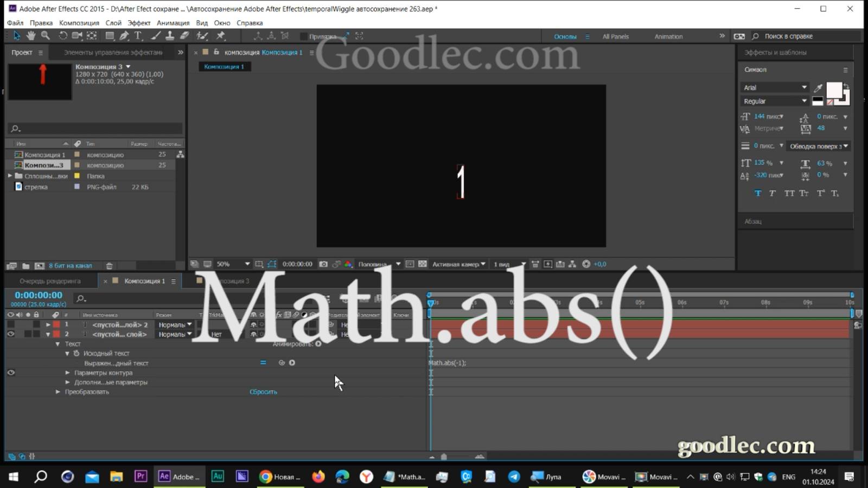
Task: Toggle stopwatch for Исходный текст
Action: (76, 353)
